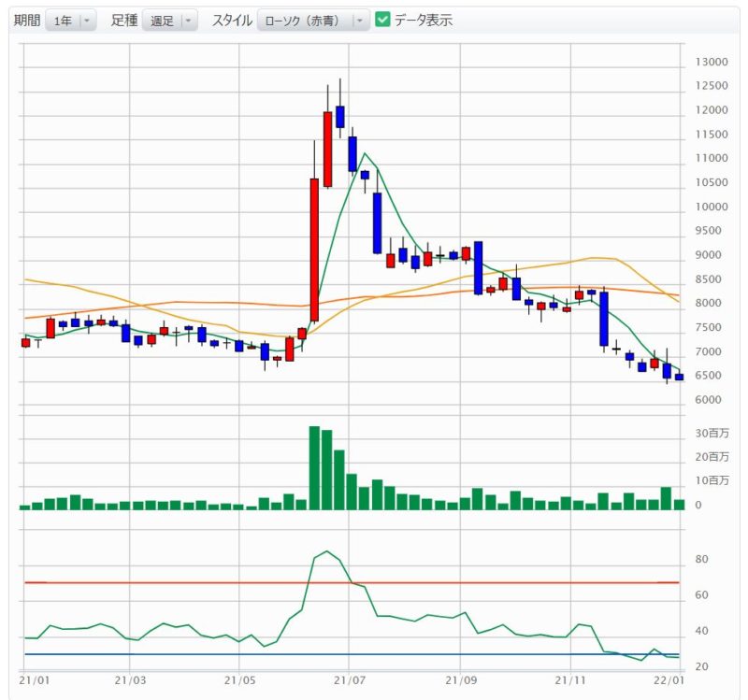Click the 12500 price axis label

tap(712, 86)
